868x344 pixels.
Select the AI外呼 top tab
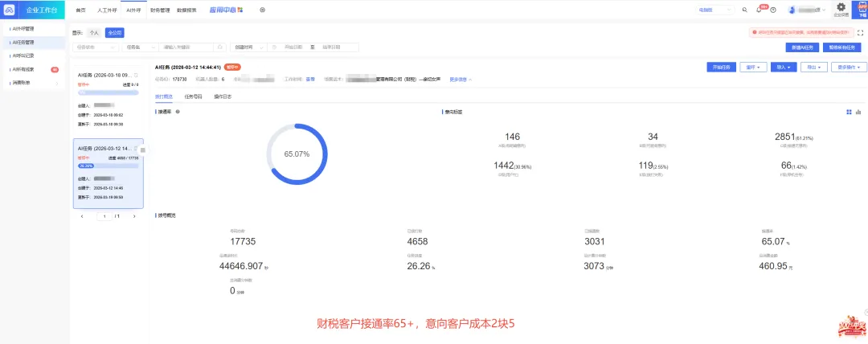134,10
